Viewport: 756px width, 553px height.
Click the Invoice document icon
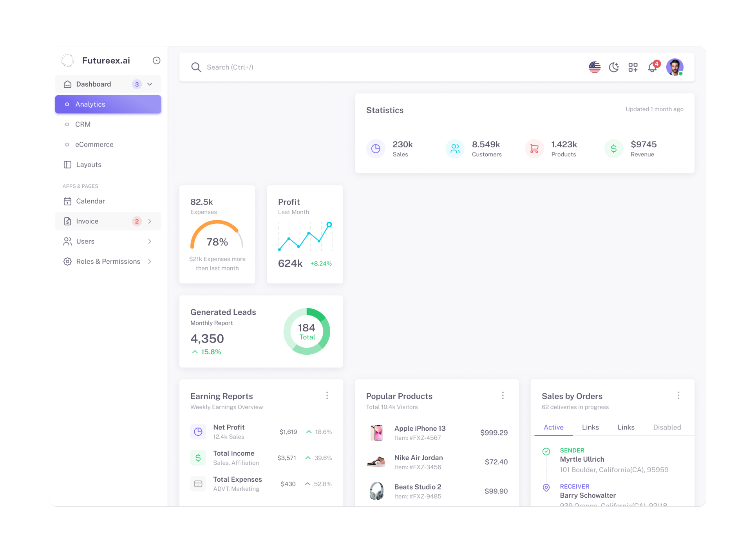pos(67,221)
